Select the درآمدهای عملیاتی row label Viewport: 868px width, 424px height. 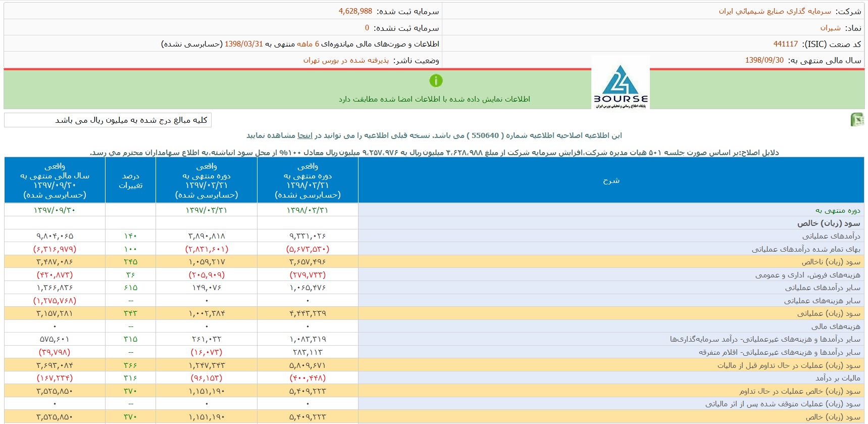831,236
